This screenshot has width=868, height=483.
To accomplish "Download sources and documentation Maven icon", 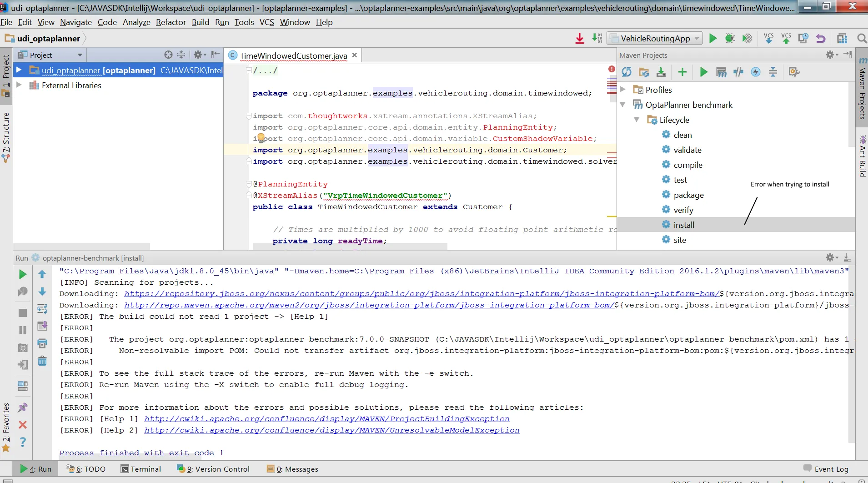I will point(661,72).
